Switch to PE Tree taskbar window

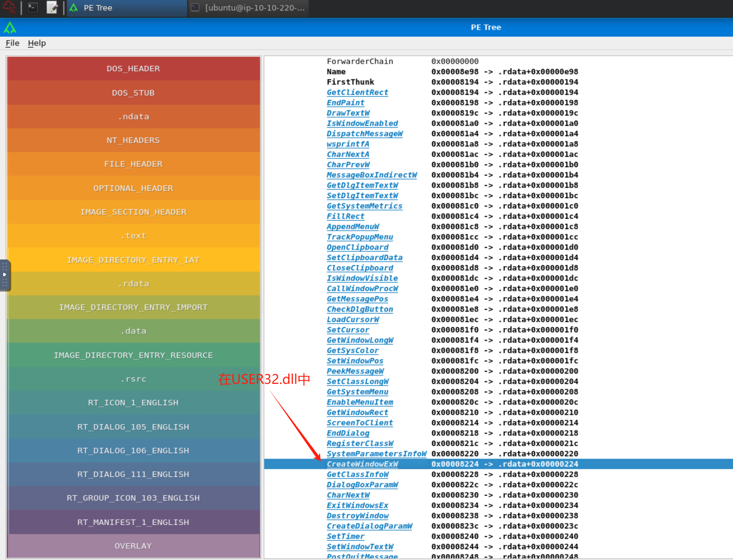tap(127, 8)
